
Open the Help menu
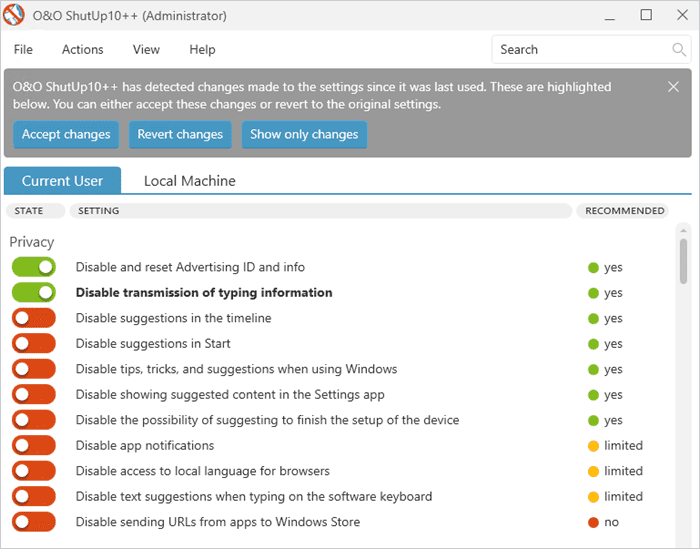tap(202, 50)
